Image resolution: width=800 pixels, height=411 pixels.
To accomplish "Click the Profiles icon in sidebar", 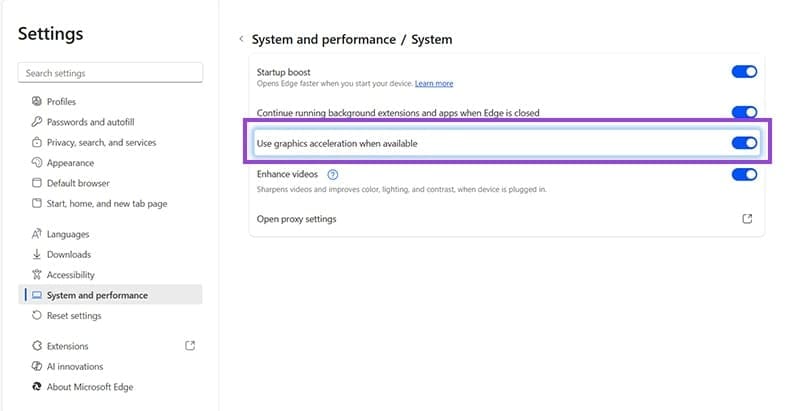I will [x=37, y=102].
